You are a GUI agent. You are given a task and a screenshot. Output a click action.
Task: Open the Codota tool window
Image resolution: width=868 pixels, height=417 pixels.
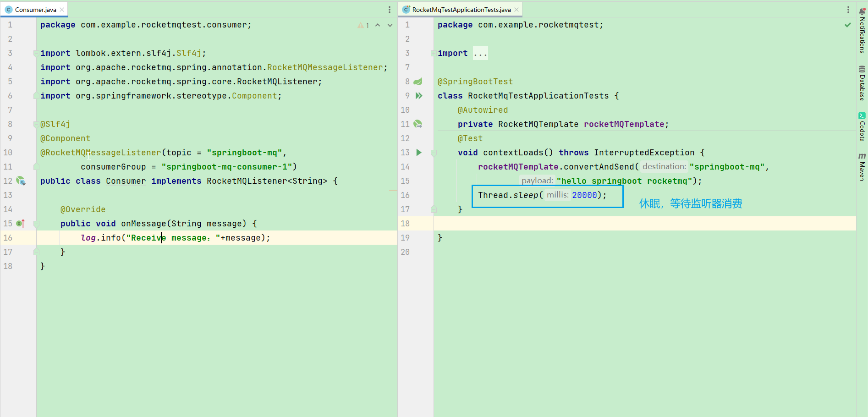click(x=862, y=126)
